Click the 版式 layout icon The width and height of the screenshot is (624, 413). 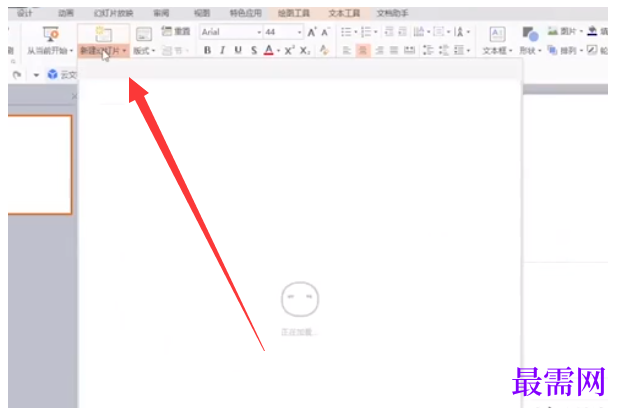[144, 34]
